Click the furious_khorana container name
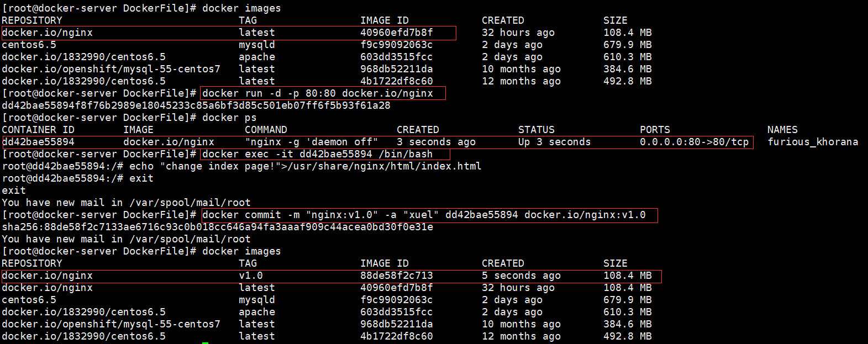 [x=812, y=142]
